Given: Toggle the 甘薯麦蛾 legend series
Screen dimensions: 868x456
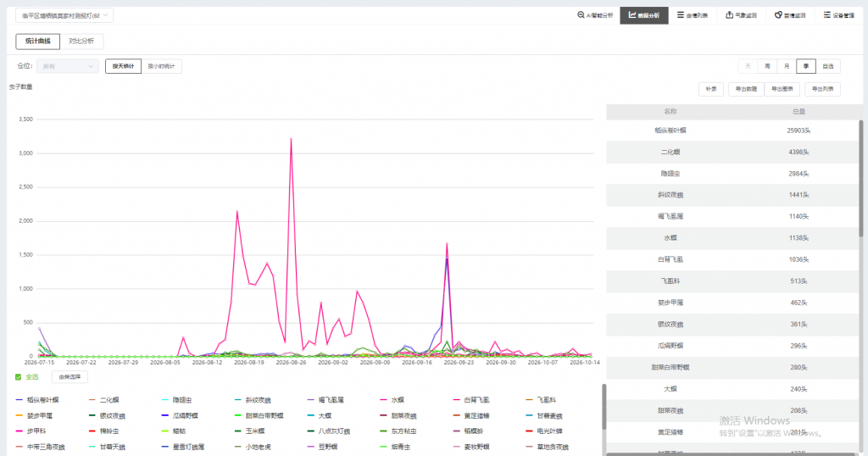Looking at the screenshot, I should pos(544,415).
